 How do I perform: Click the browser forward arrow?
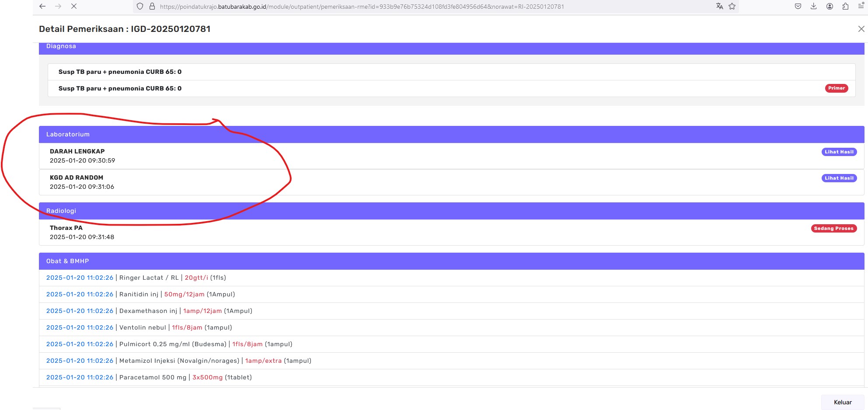tap(58, 7)
